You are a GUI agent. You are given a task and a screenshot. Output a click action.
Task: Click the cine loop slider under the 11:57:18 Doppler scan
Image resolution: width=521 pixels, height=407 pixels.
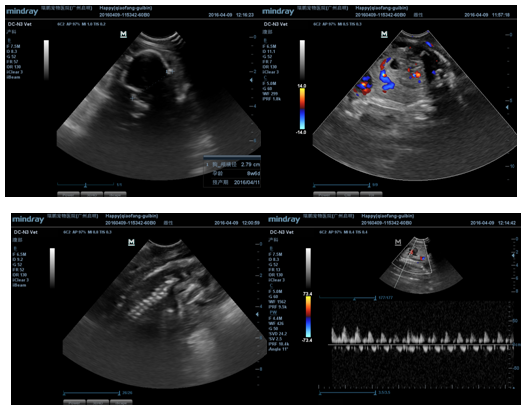pyautogui.click(x=342, y=184)
